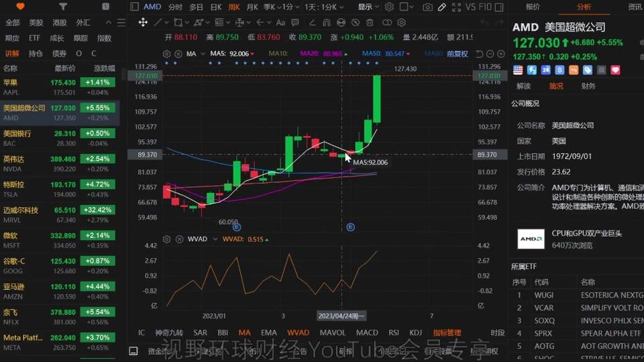The width and height of the screenshot is (644, 362).
Task: Take a chart screenshot with camera icon
Action: pos(427,7)
